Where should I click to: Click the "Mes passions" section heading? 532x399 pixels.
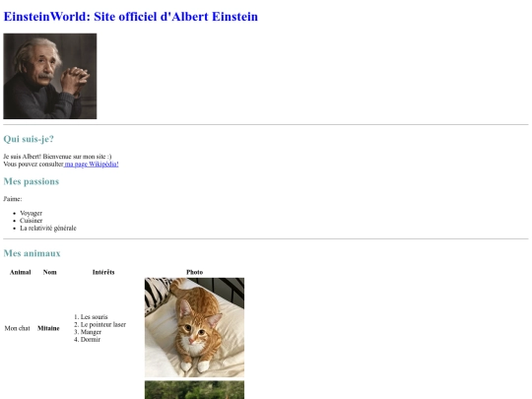point(32,181)
